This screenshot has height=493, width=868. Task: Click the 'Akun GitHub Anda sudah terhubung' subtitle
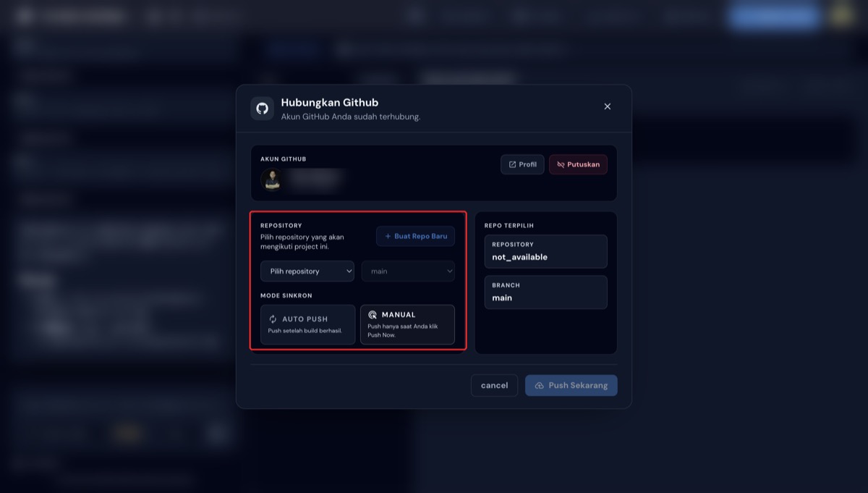(x=351, y=117)
